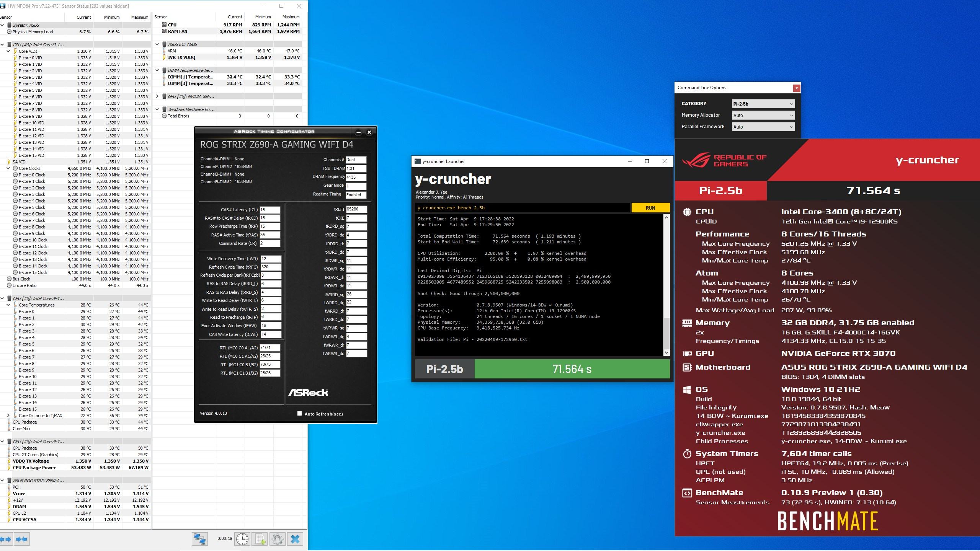The image size is (980, 551).
Task: Collapse the Core VIDs tree node
Action: point(8,51)
